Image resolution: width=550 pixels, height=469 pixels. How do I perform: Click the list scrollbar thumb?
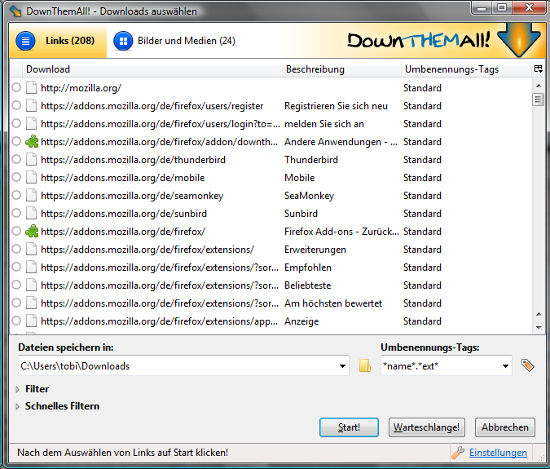[x=538, y=99]
